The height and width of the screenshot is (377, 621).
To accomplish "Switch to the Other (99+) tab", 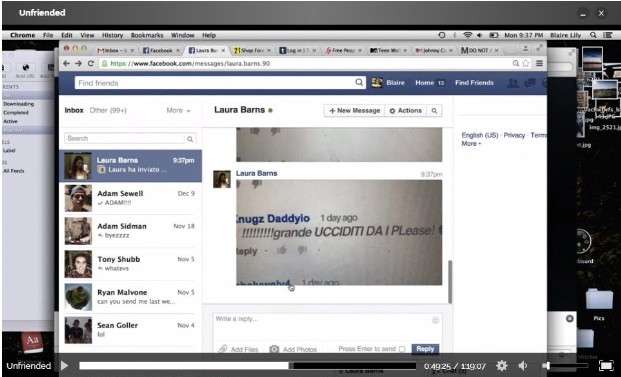I will [108, 110].
